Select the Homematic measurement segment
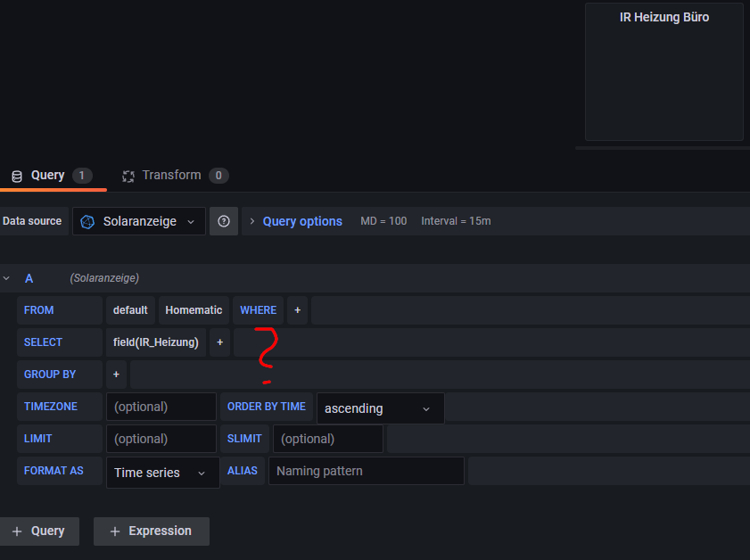The image size is (750, 560). pyautogui.click(x=194, y=310)
